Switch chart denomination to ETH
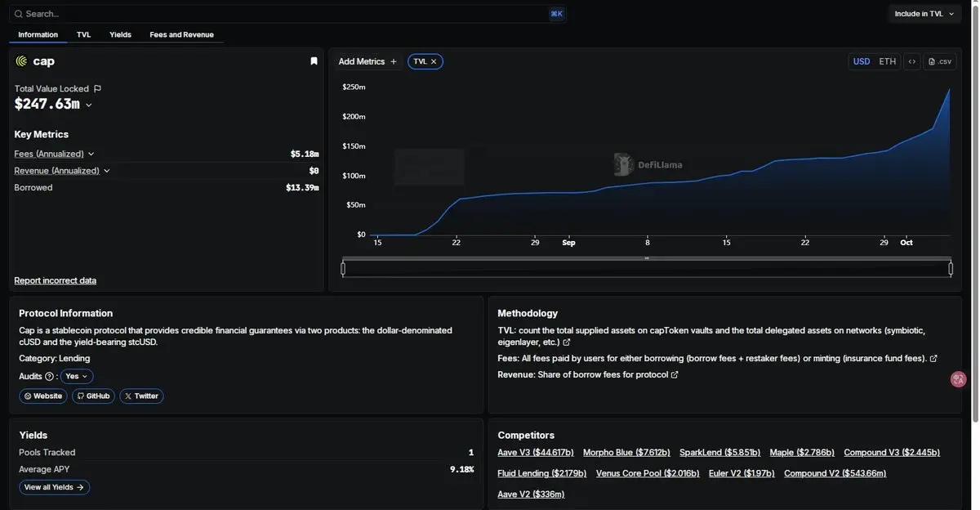 point(887,61)
